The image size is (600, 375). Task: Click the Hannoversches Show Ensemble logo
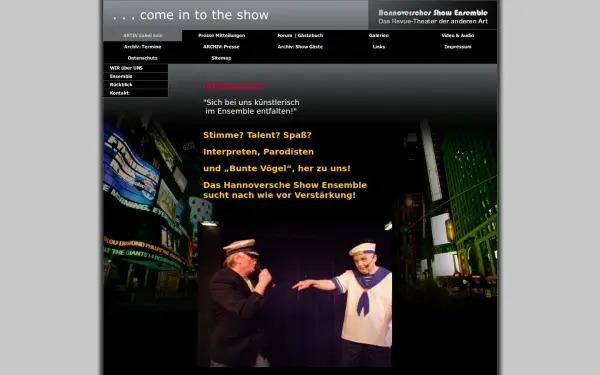pos(433,16)
